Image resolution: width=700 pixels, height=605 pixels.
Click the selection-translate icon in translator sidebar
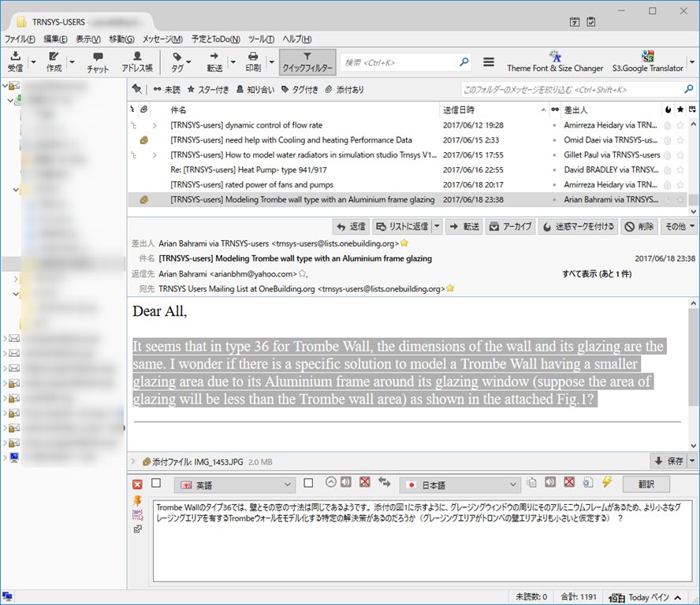[137, 515]
